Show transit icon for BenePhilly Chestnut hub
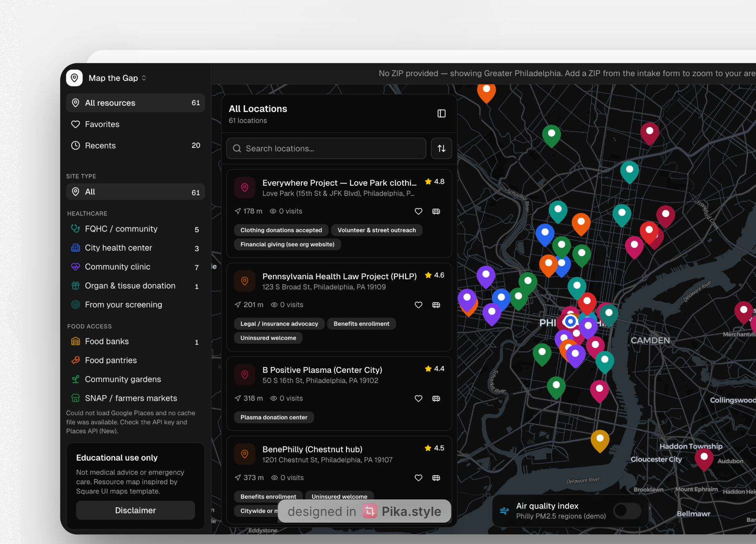The height and width of the screenshot is (544, 756). pyautogui.click(x=436, y=478)
